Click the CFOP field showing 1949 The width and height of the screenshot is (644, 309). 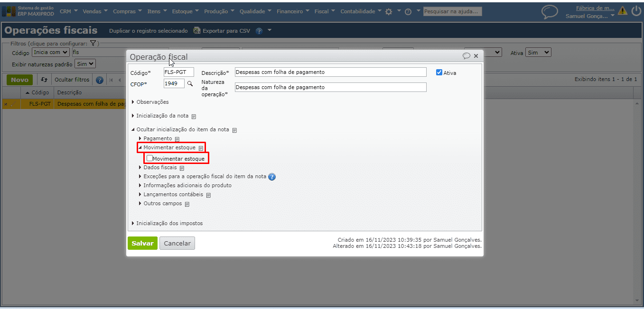tap(174, 83)
